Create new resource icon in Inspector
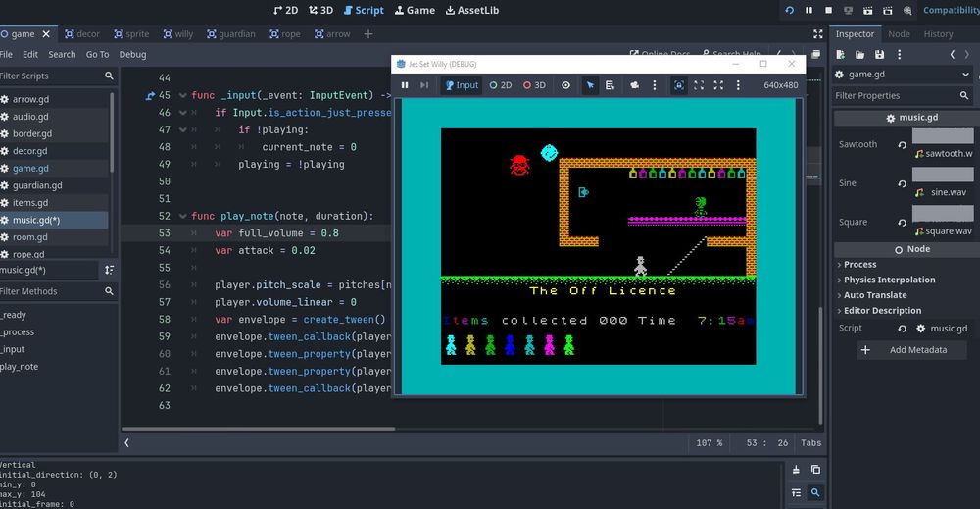This screenshot has width=980, height=509. 840,54
